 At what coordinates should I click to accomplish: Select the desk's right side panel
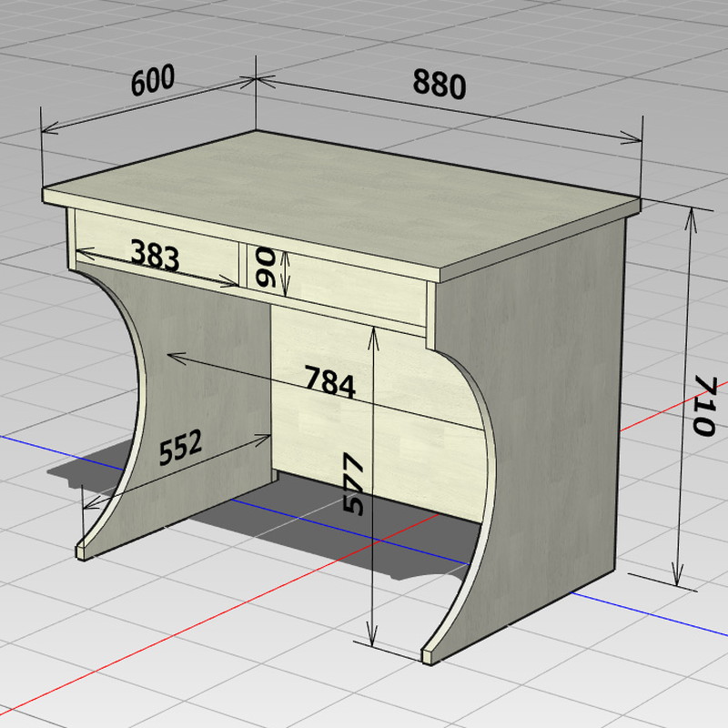click(555, 409)
